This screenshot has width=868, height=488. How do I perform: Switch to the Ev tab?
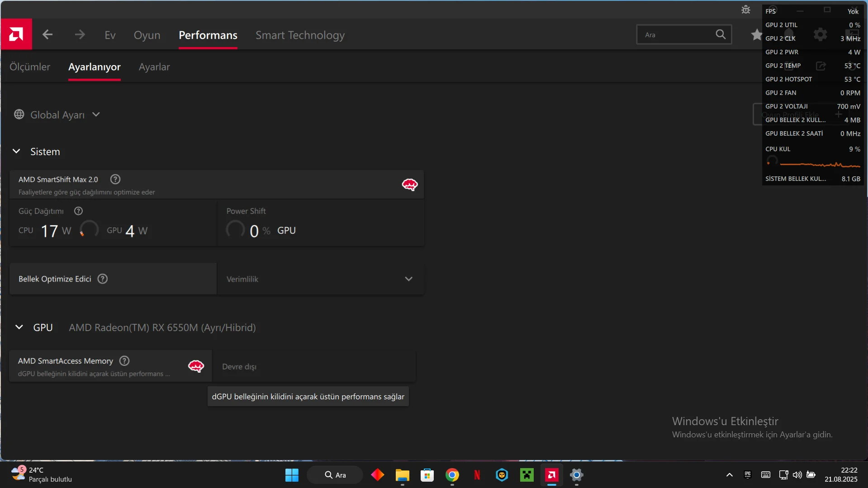pos(110,35)
